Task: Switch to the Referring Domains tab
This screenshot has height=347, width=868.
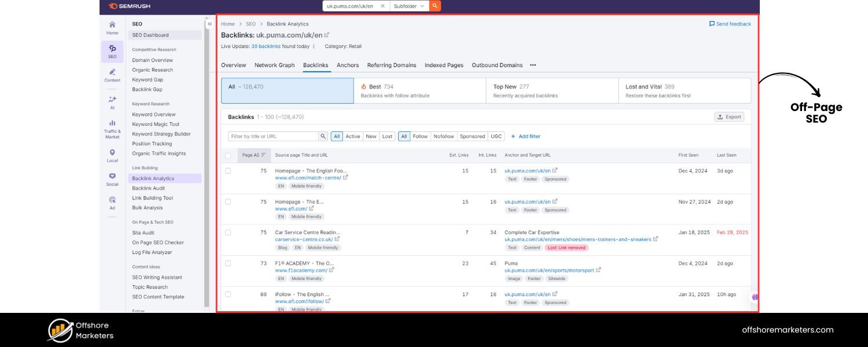Action: (x=392, y=65)
